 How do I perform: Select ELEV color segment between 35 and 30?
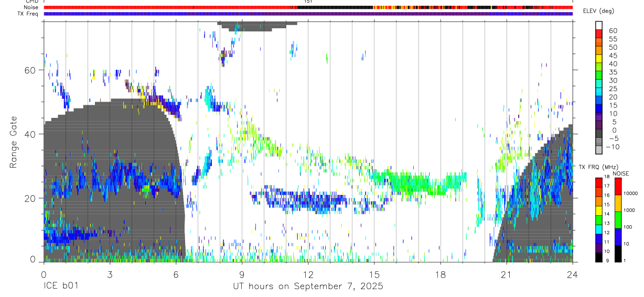pos(599,75)
